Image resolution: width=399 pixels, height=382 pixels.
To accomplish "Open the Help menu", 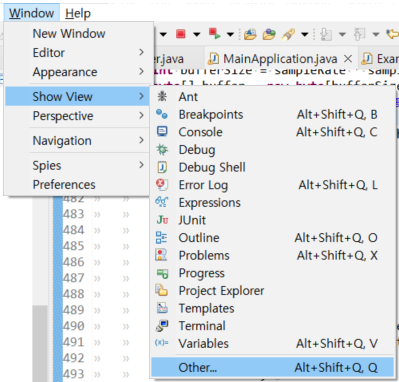I will pos(78,13).
